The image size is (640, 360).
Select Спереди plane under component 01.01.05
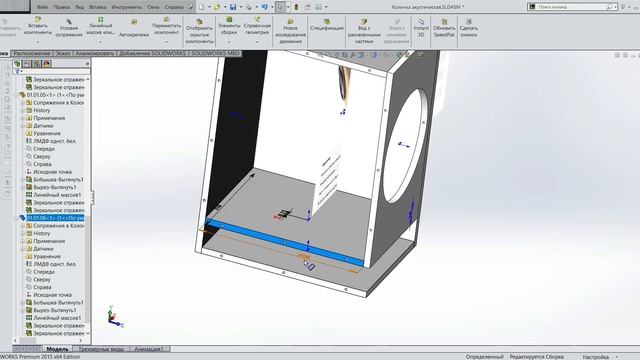[x=43, y=149]
